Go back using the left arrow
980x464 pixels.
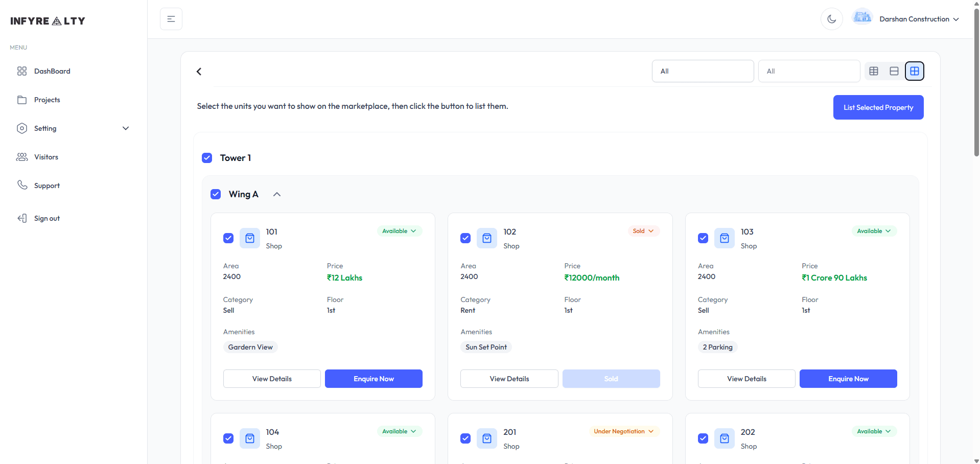199,72
